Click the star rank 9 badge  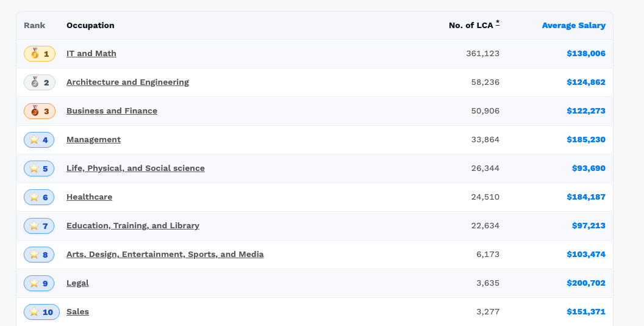tap(40, 283)
